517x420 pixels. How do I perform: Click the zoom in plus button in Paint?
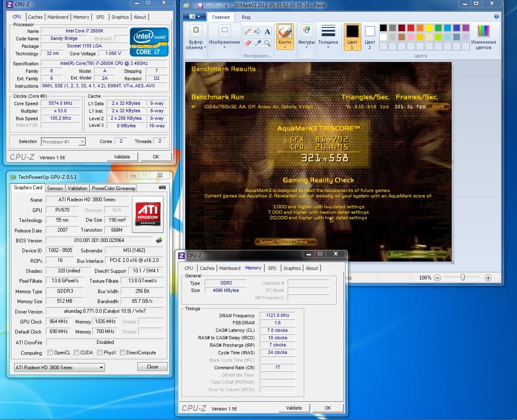pyautogui.click(x=488, y=277)
